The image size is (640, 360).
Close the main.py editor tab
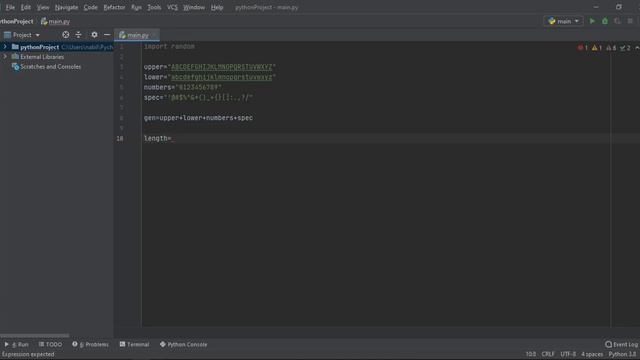pos(154,35)
